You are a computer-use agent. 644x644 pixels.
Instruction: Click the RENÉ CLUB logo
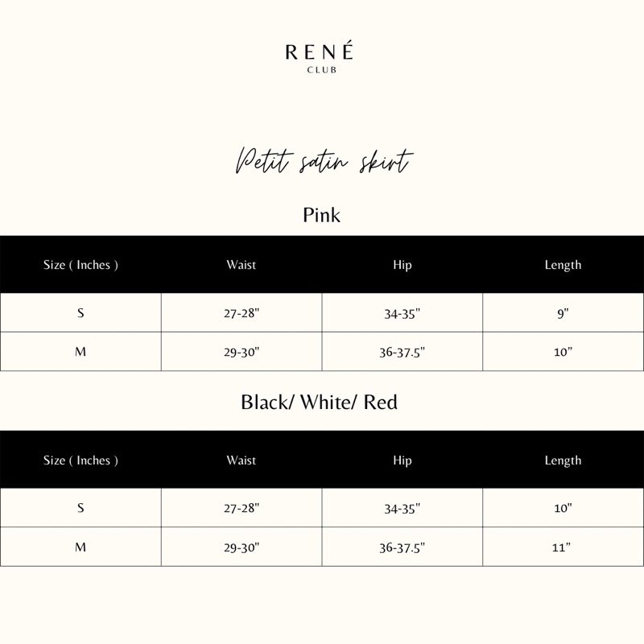click(320, 56)
